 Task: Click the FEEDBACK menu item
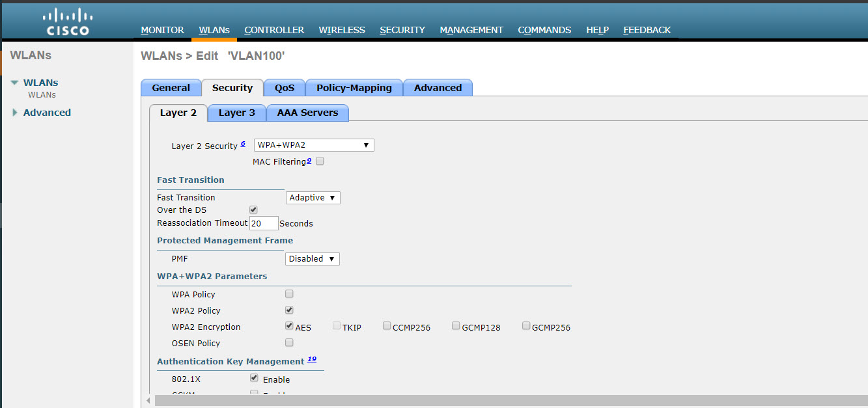pos(647,30)
